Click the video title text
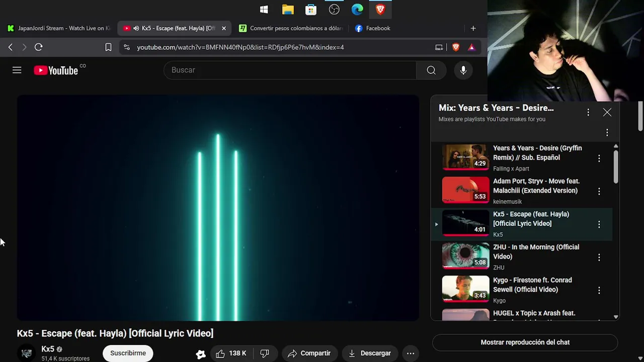This screenshot has height=362, width=644. point(115,333)
